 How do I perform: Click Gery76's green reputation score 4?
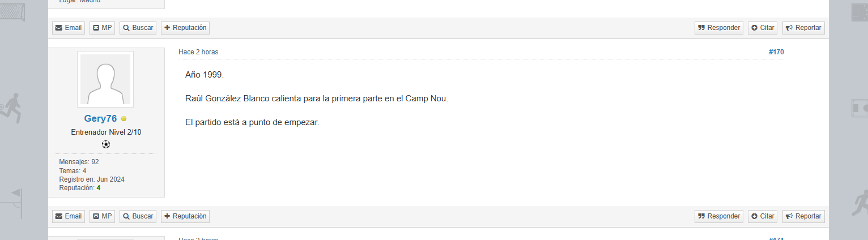99,188
